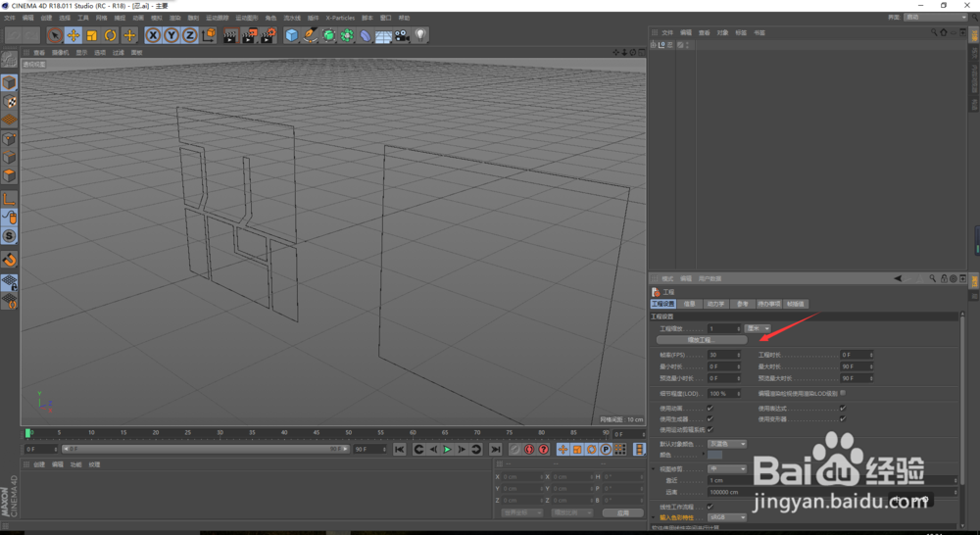Screen dimensions: 980x535
Task: Open the 文件 menu
Action: click(10, 18)
